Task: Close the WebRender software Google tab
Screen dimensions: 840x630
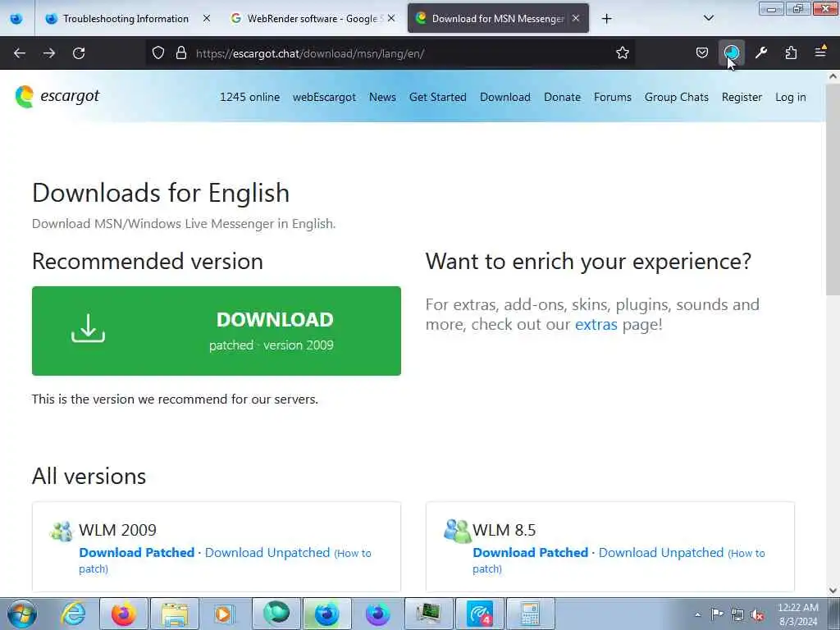Action: click(x=391, y=18)
